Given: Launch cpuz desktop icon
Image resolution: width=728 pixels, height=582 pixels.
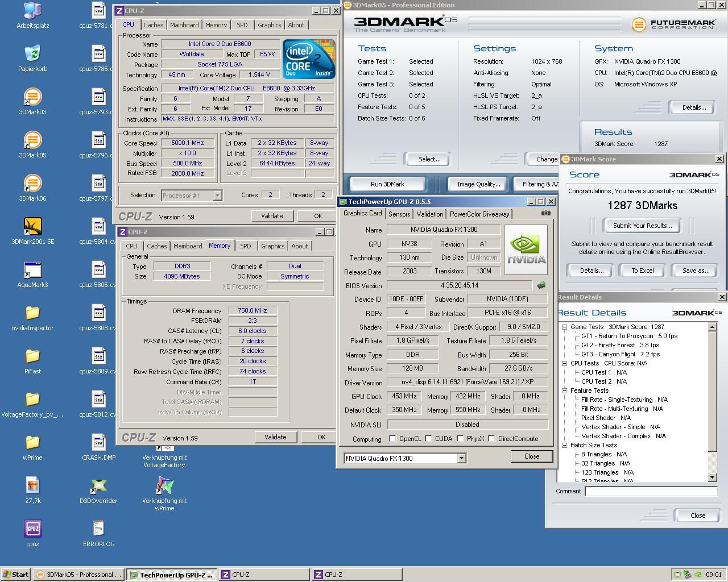Looking at the screenshot, I should tap(32, 534).
